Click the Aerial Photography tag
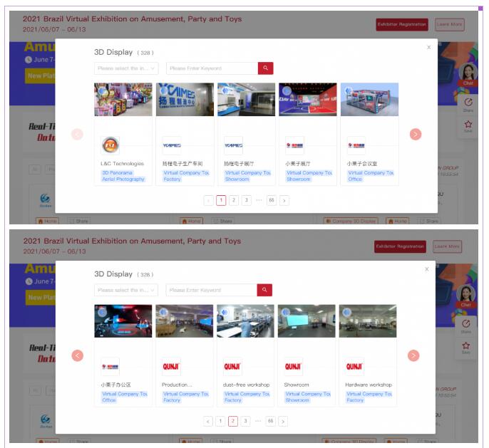 (123, 179)
